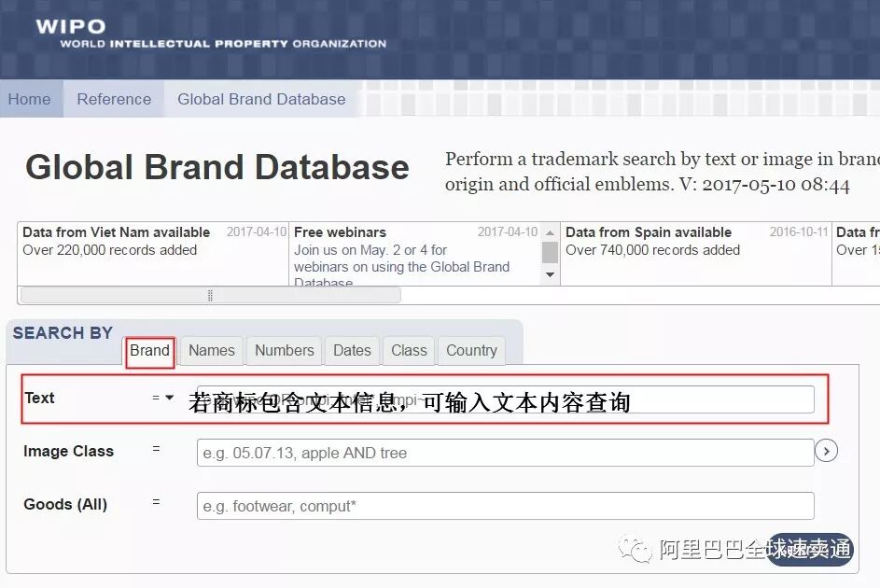The width and height of the screenshot is (880, 588).
Task: Click the Global Brand Database heading
Action: coord(217,167)
